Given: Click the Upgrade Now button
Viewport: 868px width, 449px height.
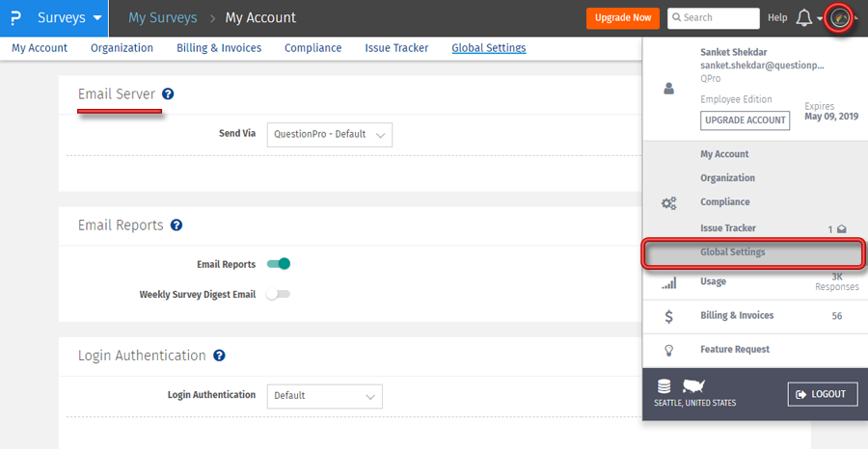Looking at the screenshot, I should click(622, 18).
